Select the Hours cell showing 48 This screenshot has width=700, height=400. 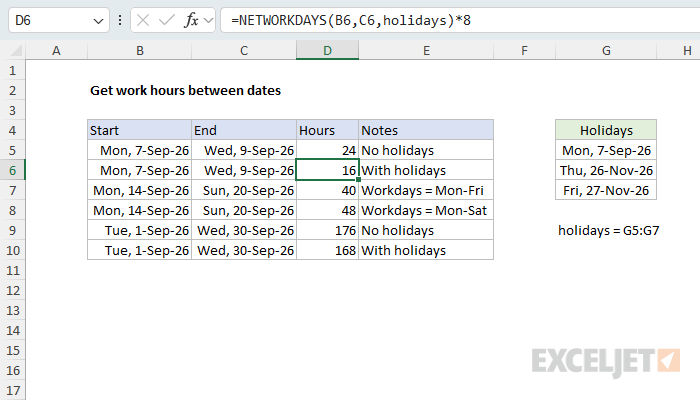click(327, 210)
